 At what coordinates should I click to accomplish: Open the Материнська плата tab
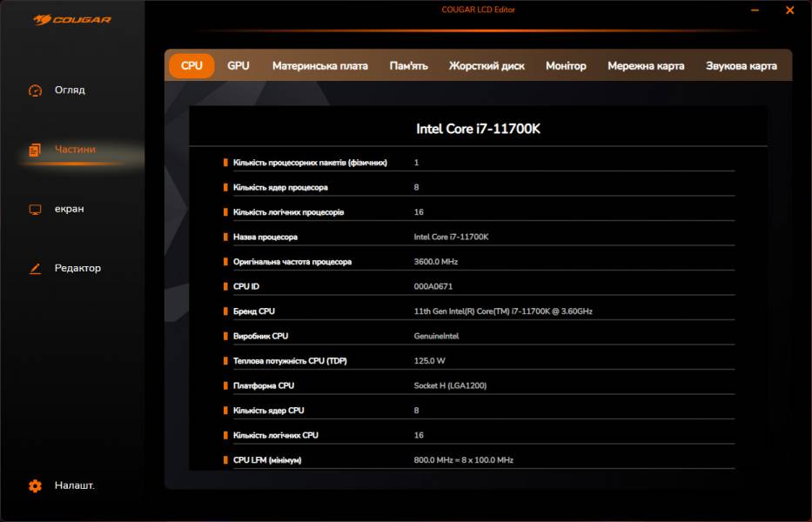click(319, 66)
